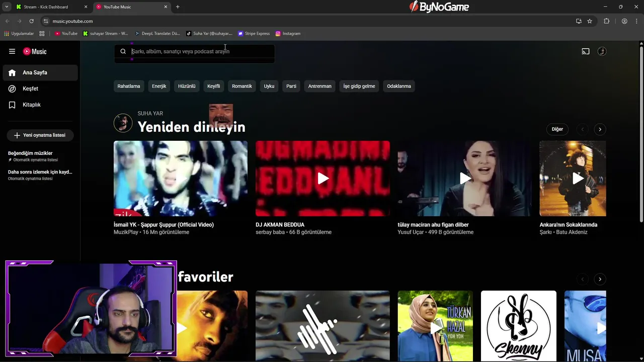The width and height of the screenshot is (644, 362).
Task: Click the address bar URL
Action: pos(72,21)
